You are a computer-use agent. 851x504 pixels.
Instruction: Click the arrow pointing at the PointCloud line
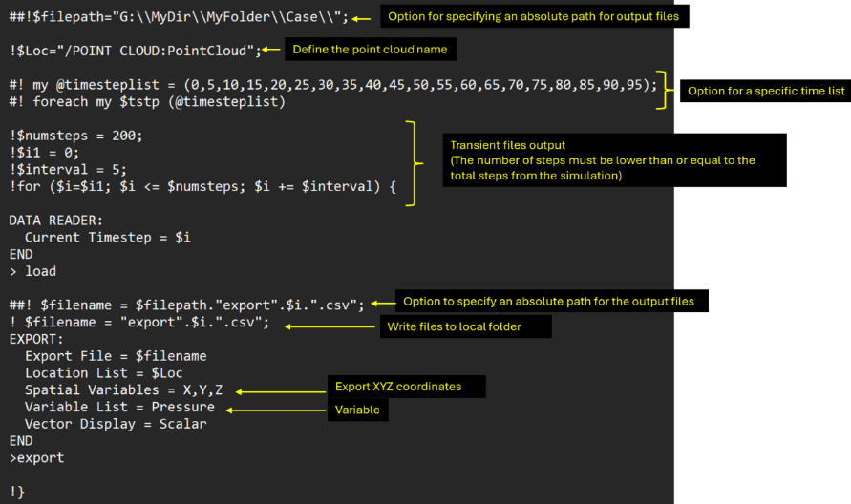click(x=271, y=50)
